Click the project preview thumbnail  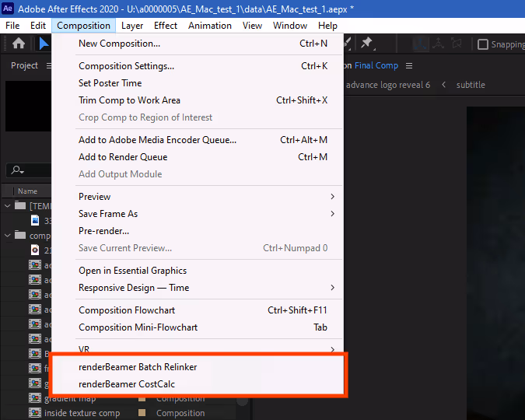28,106
